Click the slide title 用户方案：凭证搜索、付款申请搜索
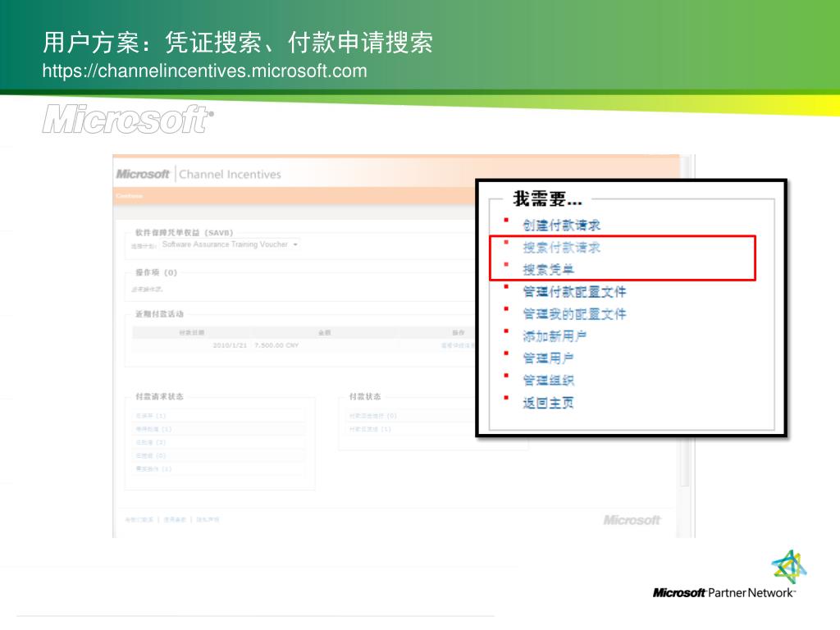840x630 pixels. coord(237,42)
